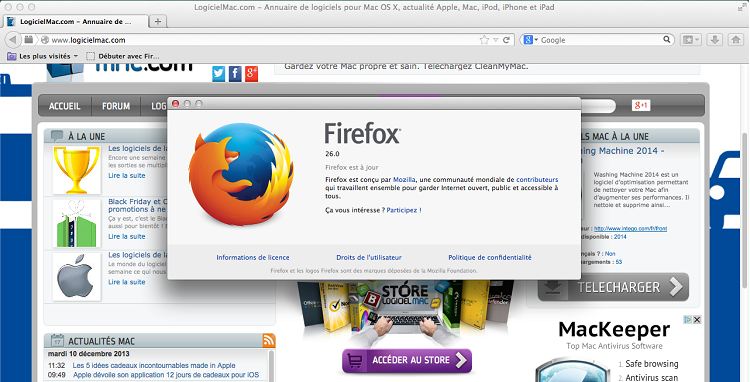This screenshot has height=382, width=750.
Task: Click the Participez ! link
Action: pyautogui.click(x=404, y=210)
